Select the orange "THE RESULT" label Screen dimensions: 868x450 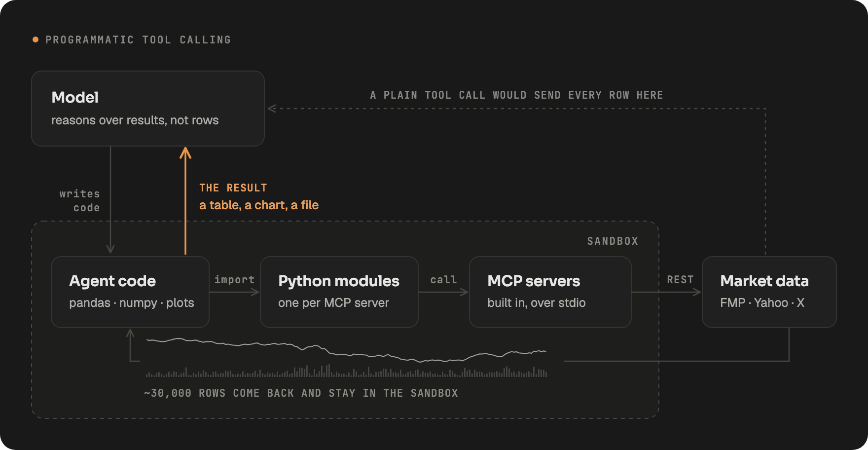(x=233, y=188)
